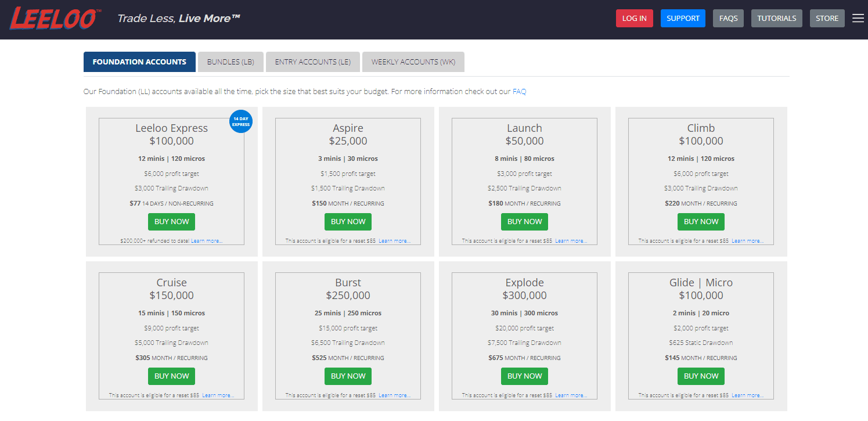Switch to the WEEKLY ACCOUNTS (WK) tab
Image resolution: width=868 pixels, height=421 pixels.
[x=413, y=62]
